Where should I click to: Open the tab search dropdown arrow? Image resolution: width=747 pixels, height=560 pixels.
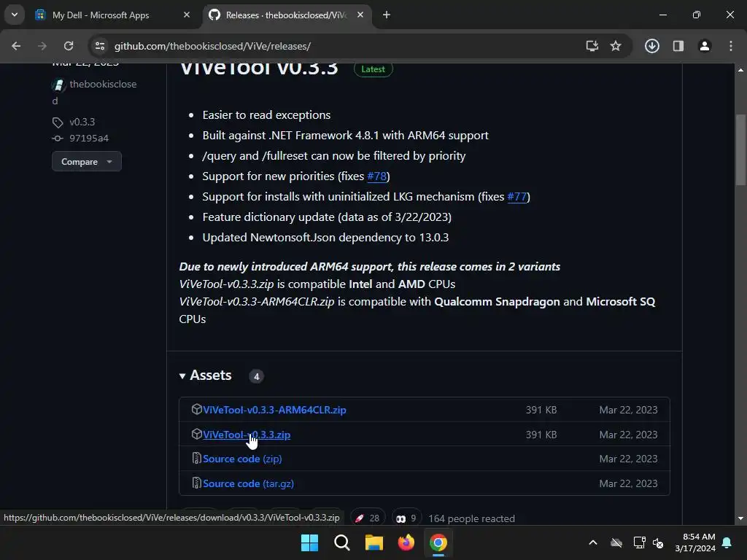point(15,15)
